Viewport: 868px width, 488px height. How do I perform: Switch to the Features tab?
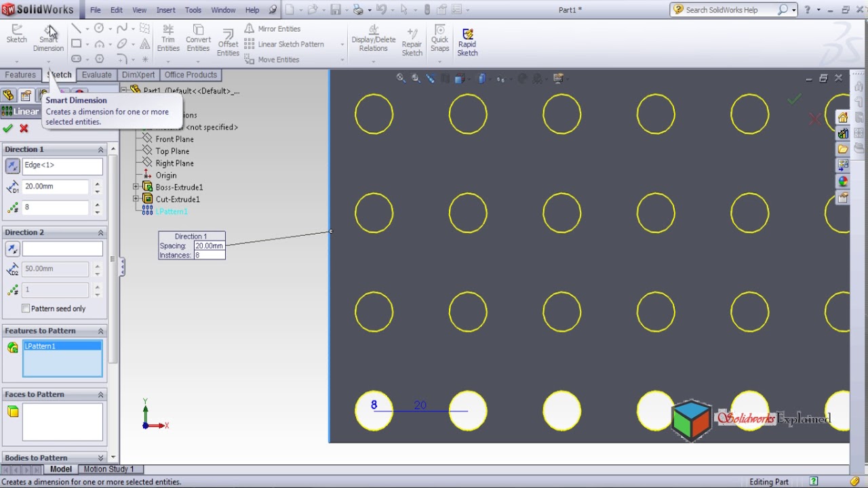coord(20,75)
